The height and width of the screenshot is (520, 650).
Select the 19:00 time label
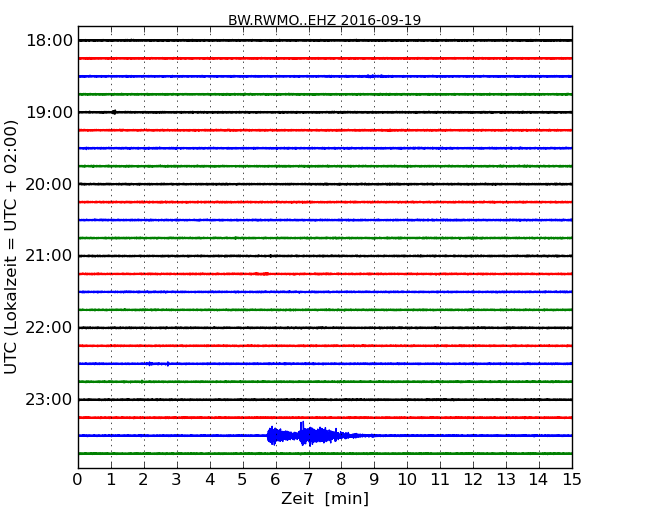pos(49,112)
